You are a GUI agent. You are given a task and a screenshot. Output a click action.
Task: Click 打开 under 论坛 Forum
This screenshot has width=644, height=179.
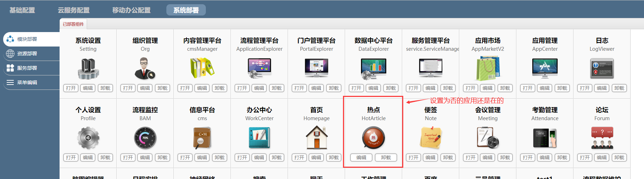click(585, 158)
